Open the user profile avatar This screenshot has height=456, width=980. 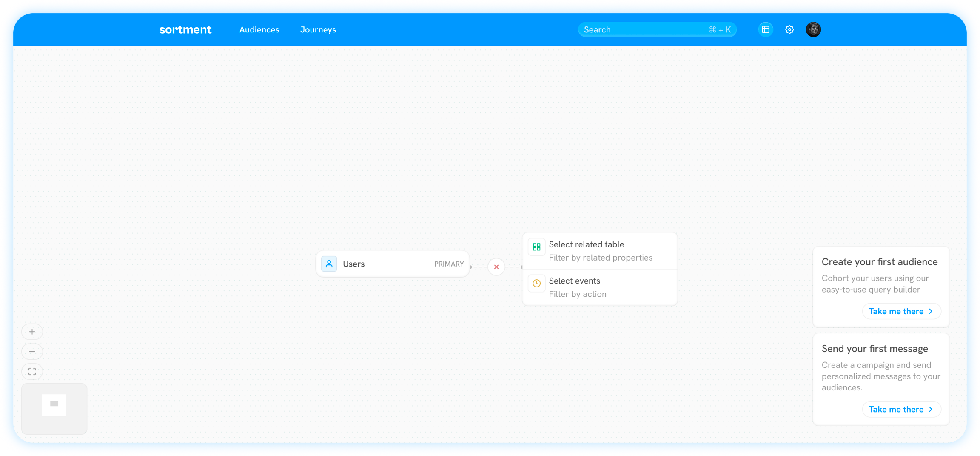tap(813, 29)
